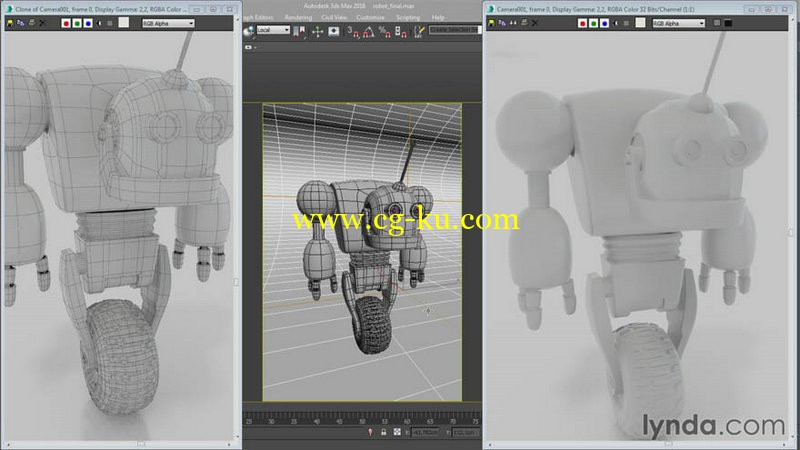Click the Select and Place sphere icon
800x450 pixels.
248,32
